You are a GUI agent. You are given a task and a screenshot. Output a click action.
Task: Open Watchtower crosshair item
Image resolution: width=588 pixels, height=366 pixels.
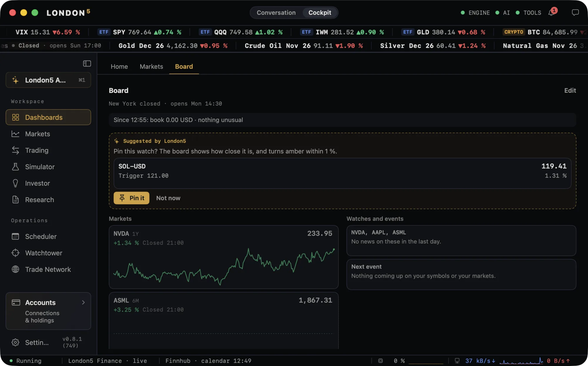48,253
